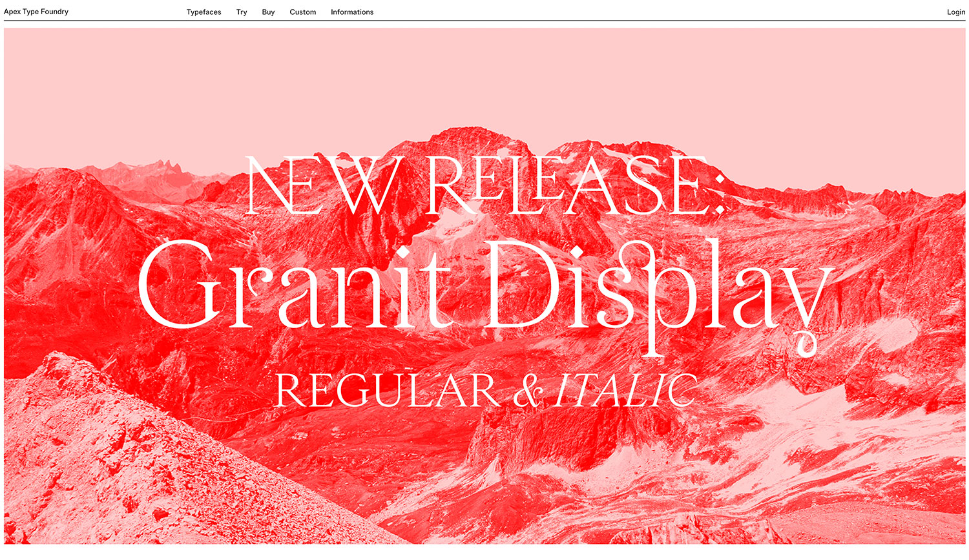
Task: Click the ampersand between REGULAR and ITALIC
Action: 528,392
